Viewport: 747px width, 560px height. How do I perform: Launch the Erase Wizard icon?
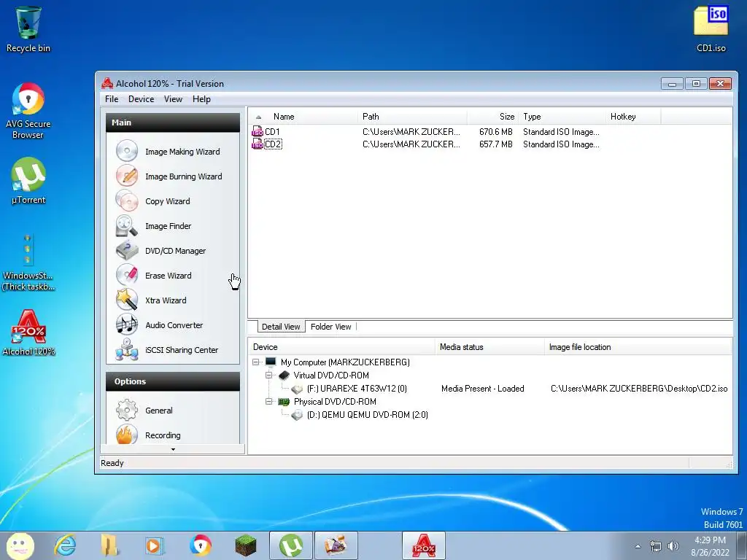click(127, 275)
